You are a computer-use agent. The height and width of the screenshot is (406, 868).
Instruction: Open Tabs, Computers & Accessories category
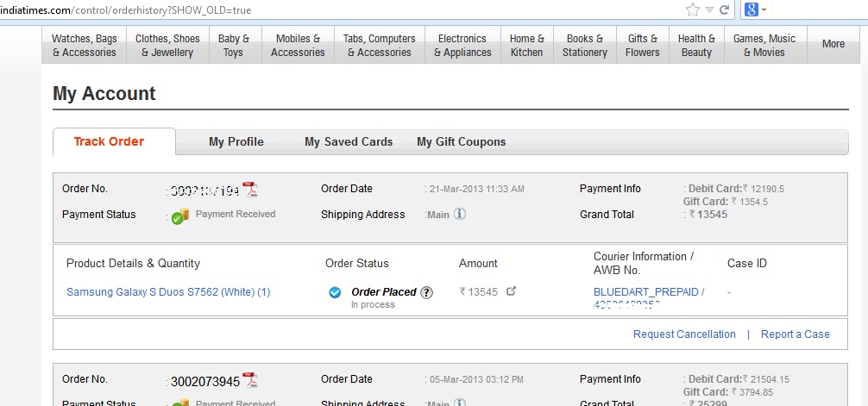(x=379, y=46)
